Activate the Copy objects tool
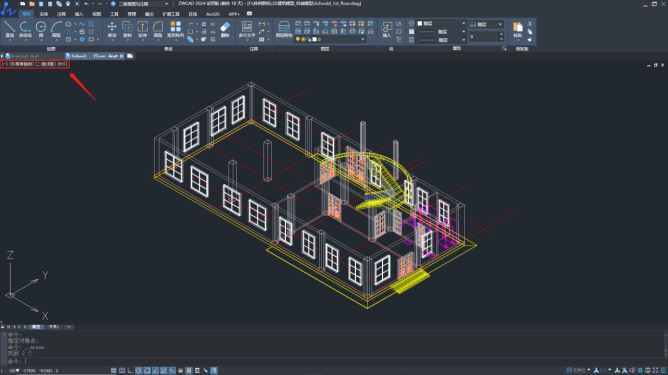668x375 pixels. (x=127, y=29)
